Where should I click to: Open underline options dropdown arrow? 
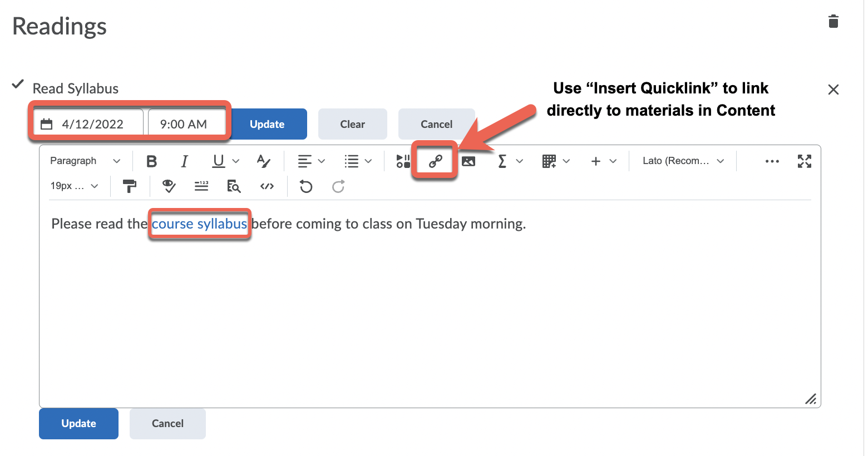[236, 161]
